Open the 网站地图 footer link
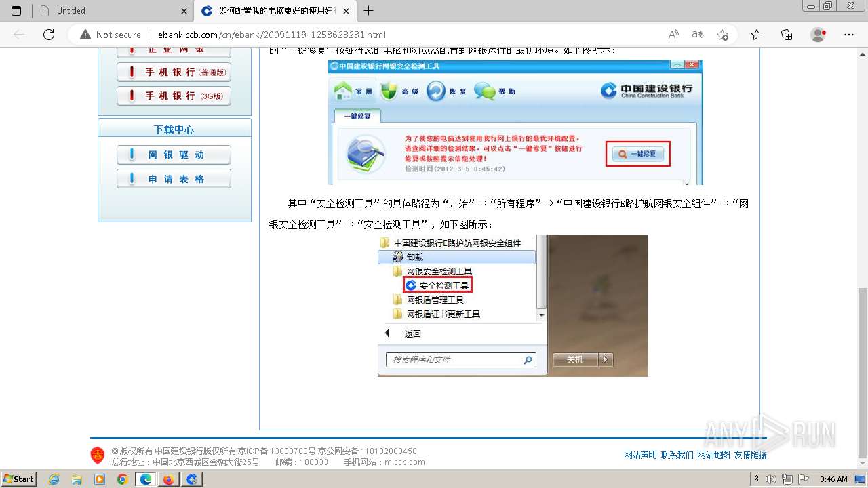This screenshot has width=868, height=488. 713,455
